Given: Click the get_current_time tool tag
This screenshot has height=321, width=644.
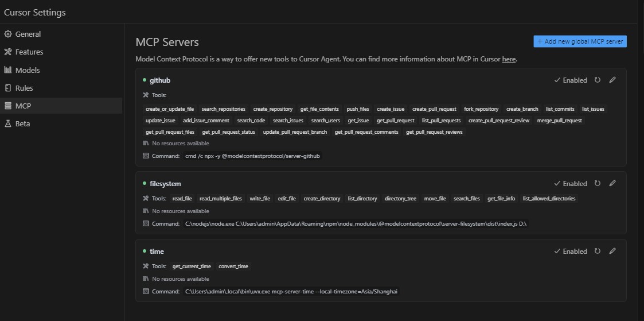Looking at the screenshot, I should pos(192,266).
